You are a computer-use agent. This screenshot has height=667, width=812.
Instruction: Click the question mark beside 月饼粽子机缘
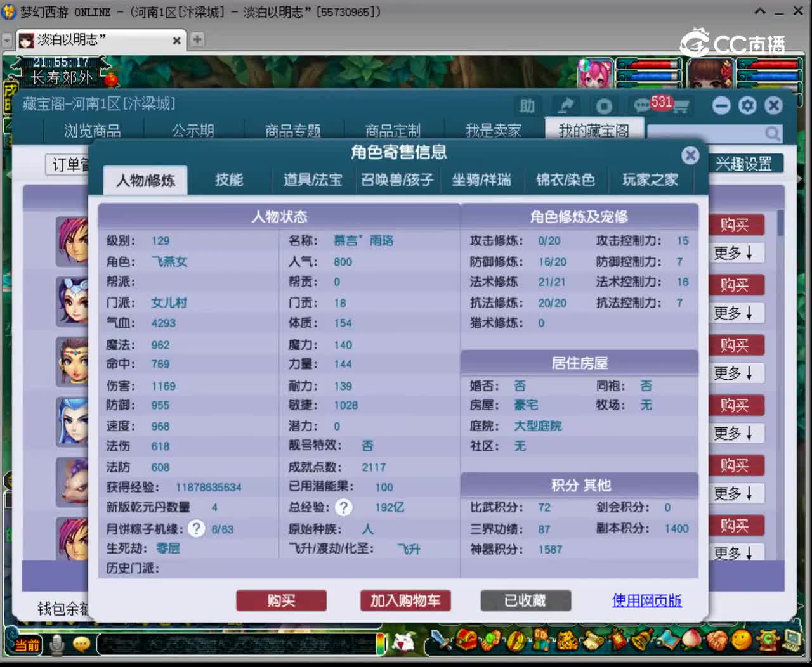coord(197,528)
